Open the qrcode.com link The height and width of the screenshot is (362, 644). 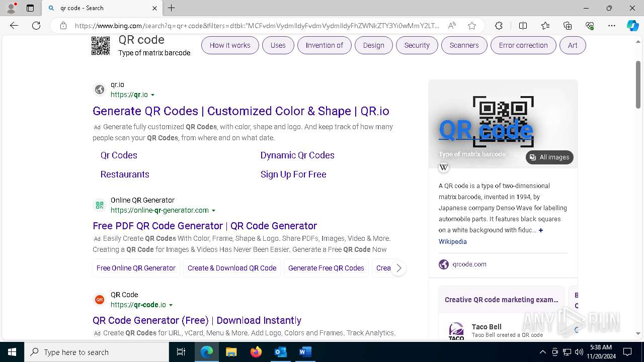pyautogui.click(x=469, y=264)
